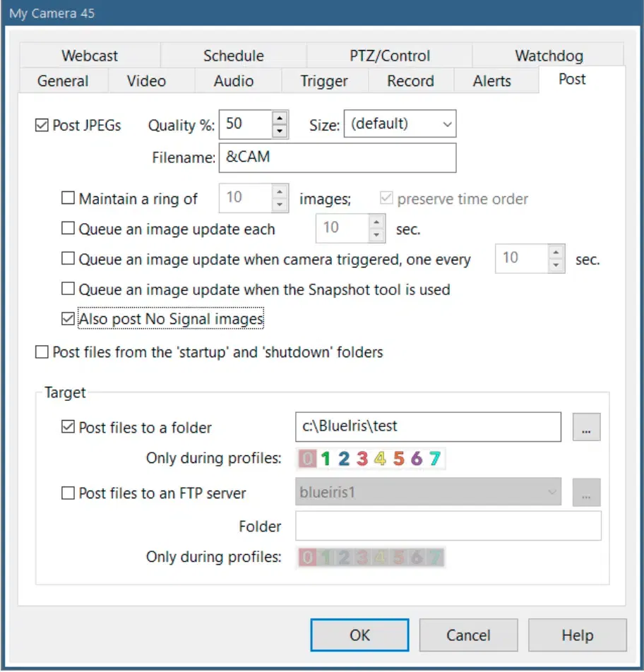
Task: Click profile 1 icon for folder posting
Action: tap(326, 460)
